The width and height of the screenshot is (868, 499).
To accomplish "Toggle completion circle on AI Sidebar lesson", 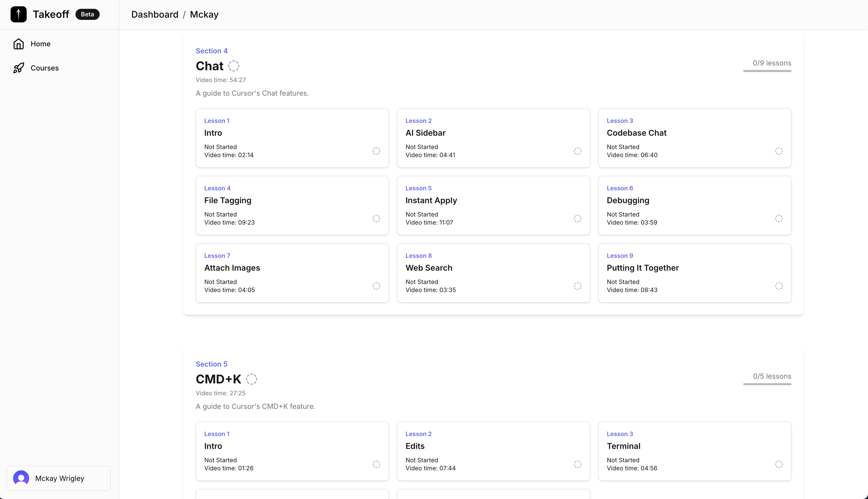I will tap(578, 151).
